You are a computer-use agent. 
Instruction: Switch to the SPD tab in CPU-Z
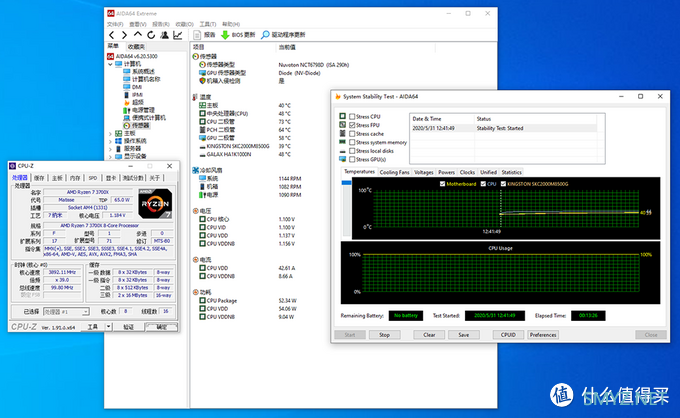[x=93, y=178]
